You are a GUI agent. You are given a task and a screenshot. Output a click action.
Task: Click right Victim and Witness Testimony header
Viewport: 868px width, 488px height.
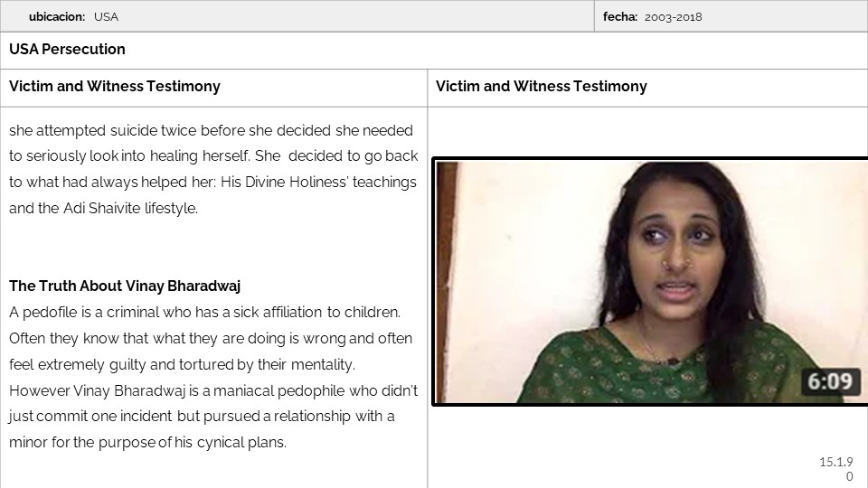tap(542, 87)
